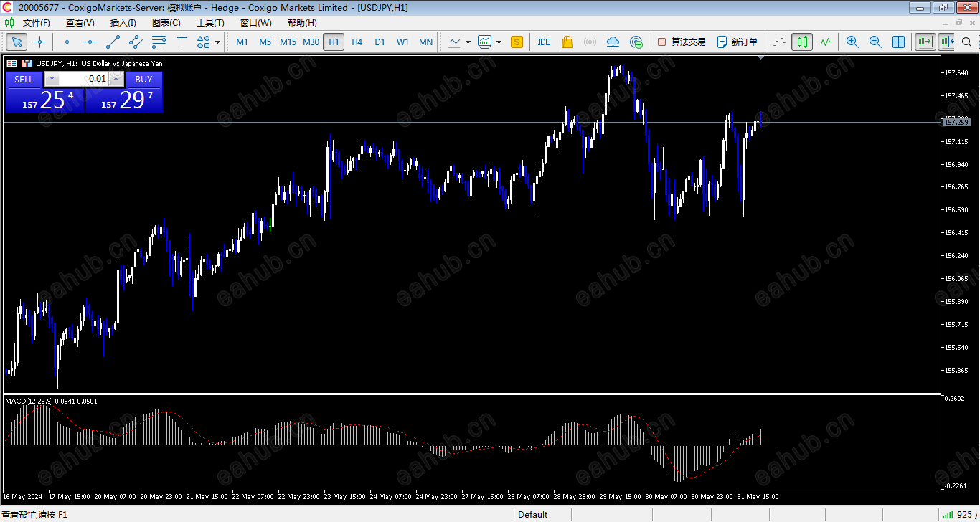Open the cloud virtual hosting icon
Screen dimensions: 980x522
coord(613,42)
